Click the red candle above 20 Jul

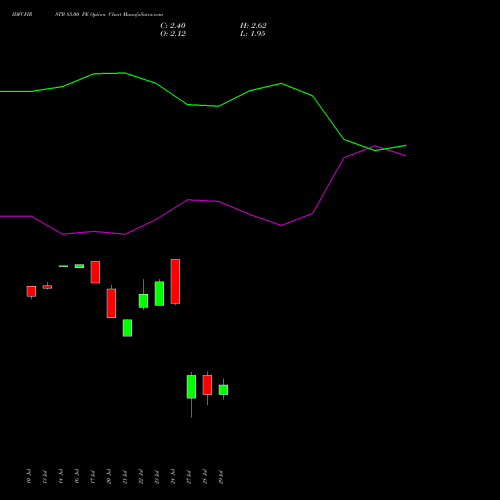111,303
